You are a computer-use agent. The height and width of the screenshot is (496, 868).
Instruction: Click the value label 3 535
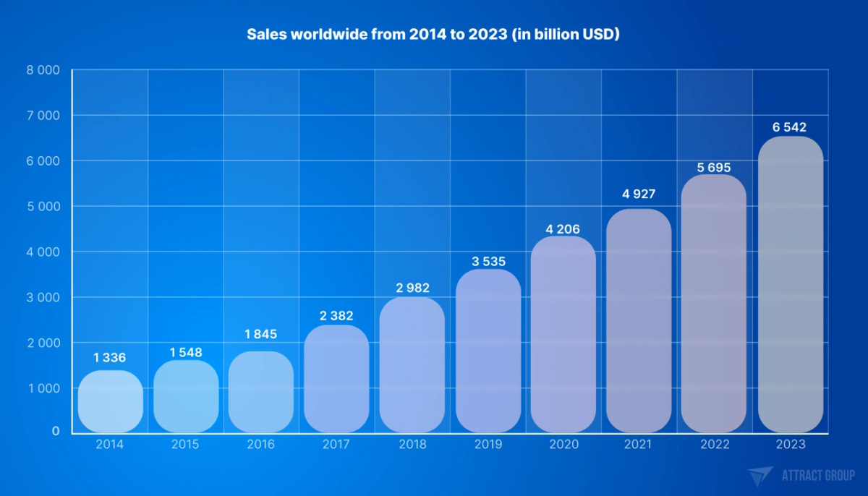489,262
